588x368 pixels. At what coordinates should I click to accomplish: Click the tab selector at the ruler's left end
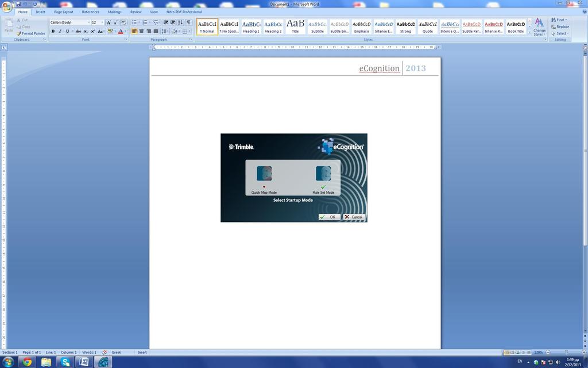coord(4,47)
